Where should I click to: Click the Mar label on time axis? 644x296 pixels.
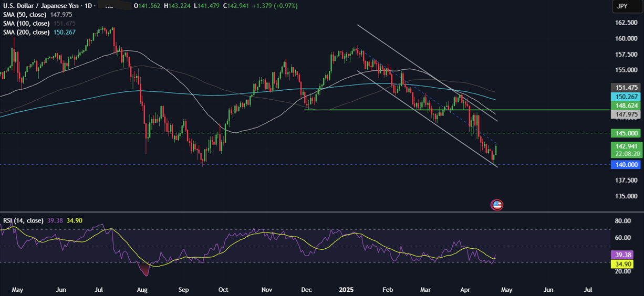[x=427, y=290]
